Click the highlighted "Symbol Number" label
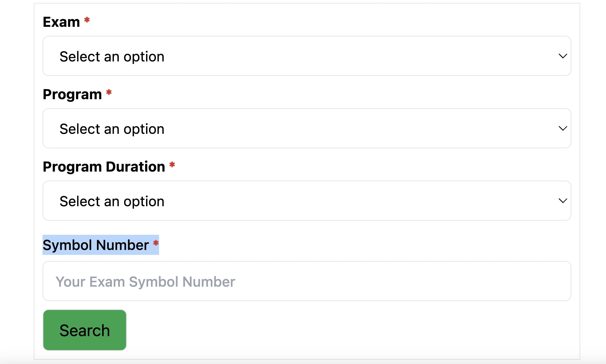Viewport: 606px width, 364px height. click(x=96, y=245)
